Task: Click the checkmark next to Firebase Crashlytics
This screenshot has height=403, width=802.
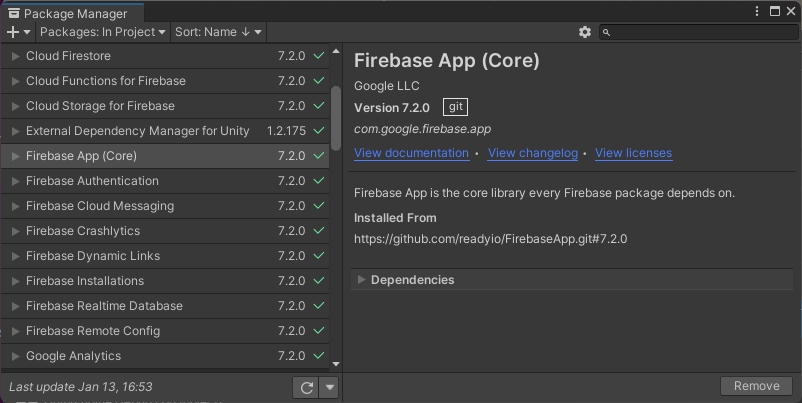Action: 319,231
